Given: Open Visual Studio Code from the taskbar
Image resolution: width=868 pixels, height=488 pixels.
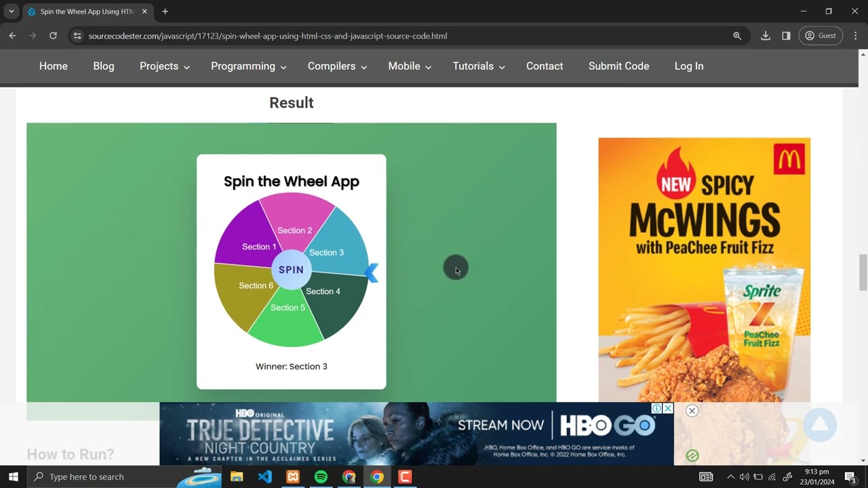Looking at the screenshot, I should point(265,476).
